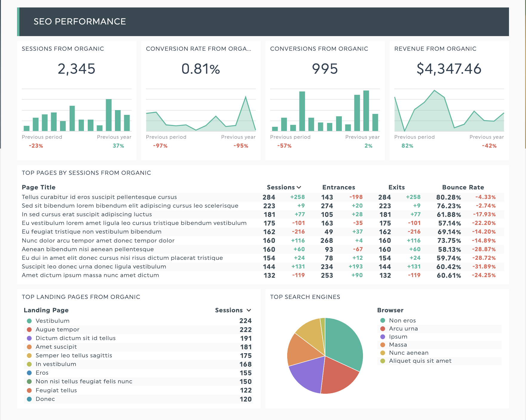Click the Entrances column header
The width and height of the screenshot is (526, 420).
point(339,187)
